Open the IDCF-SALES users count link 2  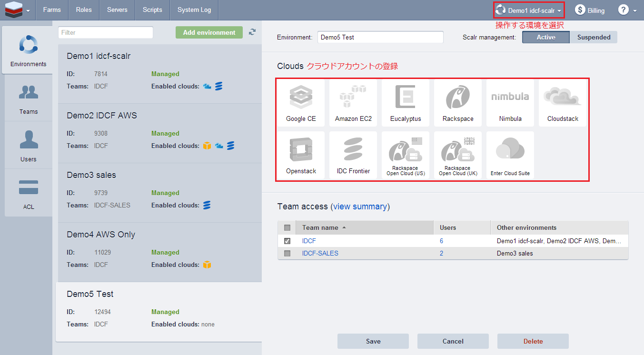tap(442, 254)
